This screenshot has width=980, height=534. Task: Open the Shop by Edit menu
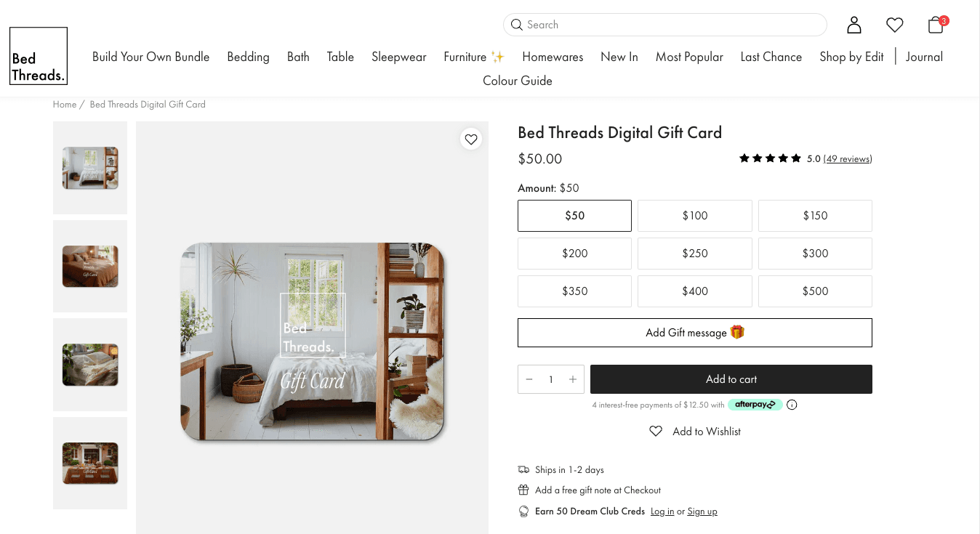coord(851,57)
